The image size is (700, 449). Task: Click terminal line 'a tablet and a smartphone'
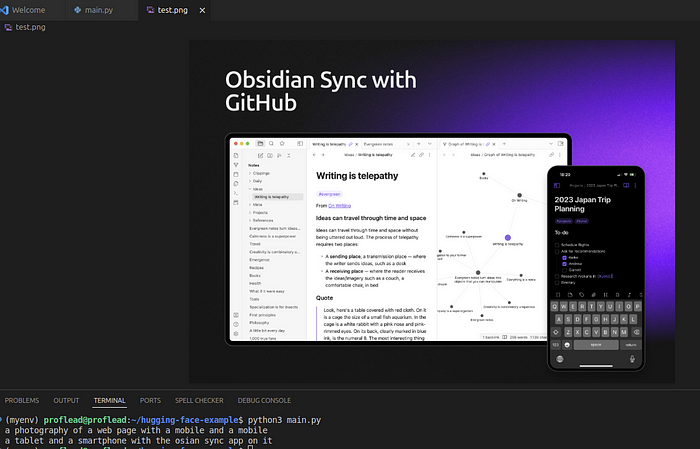[x=138, y=441]
